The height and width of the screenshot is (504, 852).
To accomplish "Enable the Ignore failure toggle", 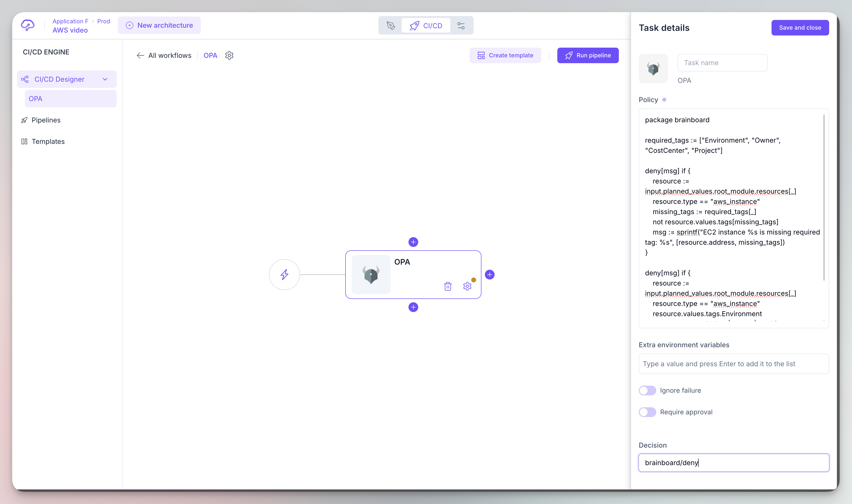I will (x=647, y=391).
